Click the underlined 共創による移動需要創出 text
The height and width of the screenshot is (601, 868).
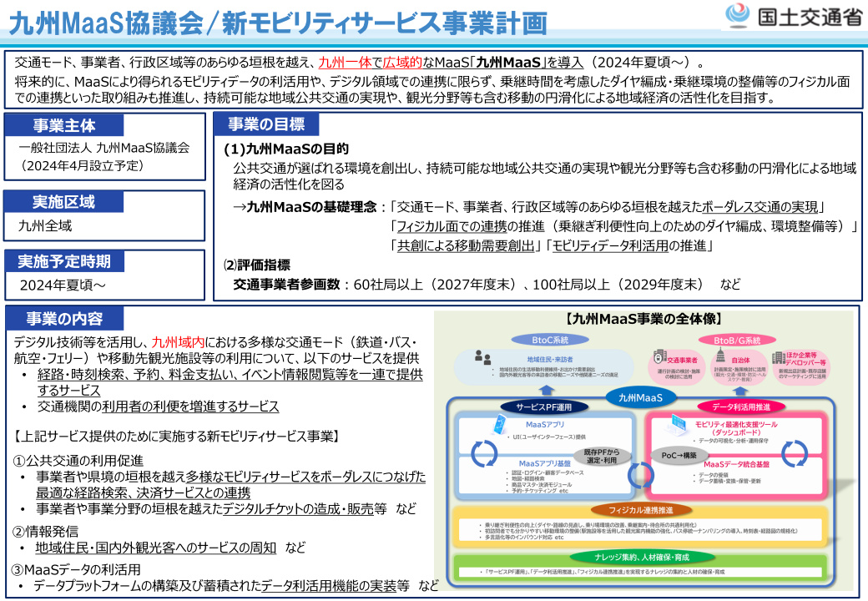tap(466, 245)
